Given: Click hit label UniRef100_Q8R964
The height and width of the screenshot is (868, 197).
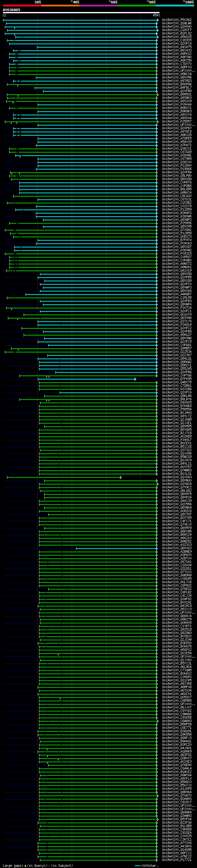Looking at the screenshot, I should coord(177,792).
